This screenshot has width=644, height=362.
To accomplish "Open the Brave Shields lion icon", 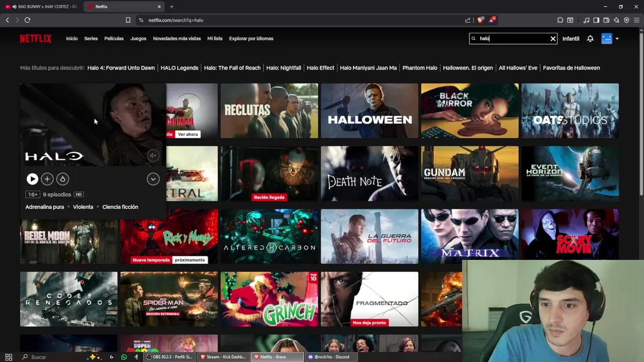I will 480,20.
